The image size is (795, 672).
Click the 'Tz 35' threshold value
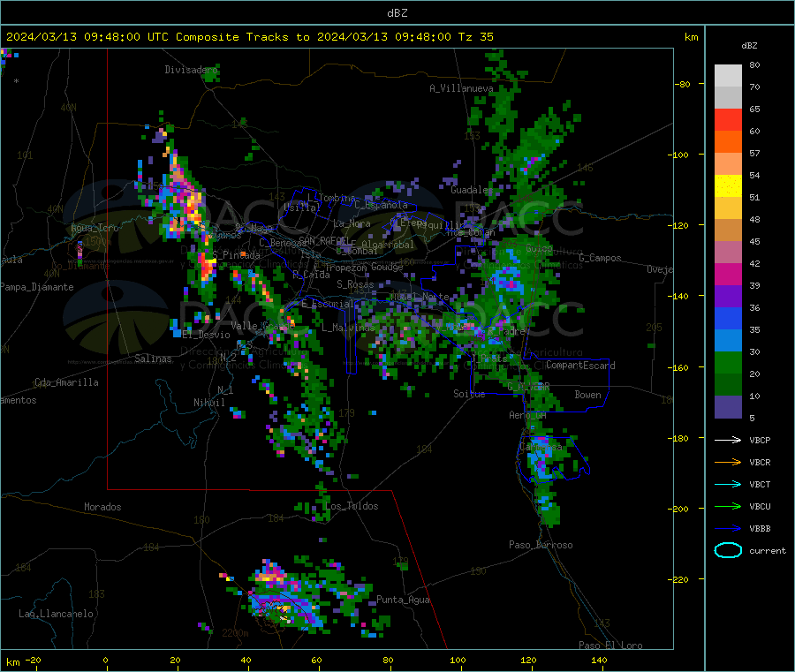(x=475, y=37)
